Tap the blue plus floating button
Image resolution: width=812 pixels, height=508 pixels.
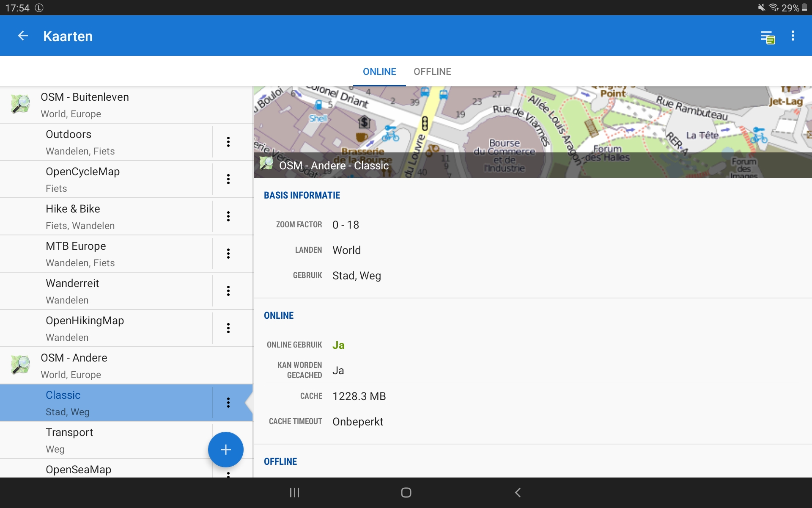click(225, 449)
